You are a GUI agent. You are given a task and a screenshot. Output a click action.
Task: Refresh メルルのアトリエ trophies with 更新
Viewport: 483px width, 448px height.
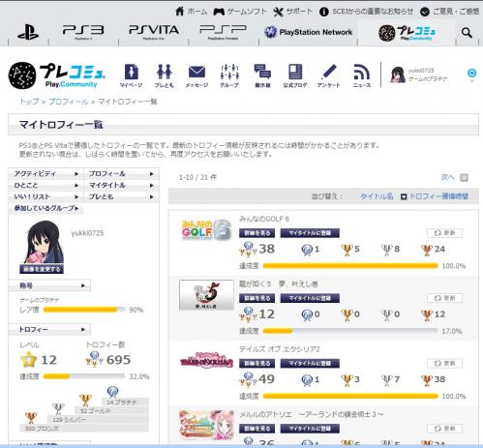tap(444, 429)
